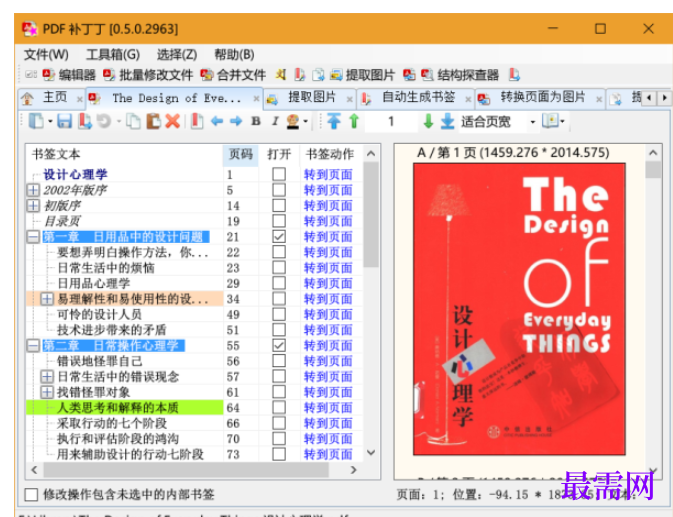Toggle bold B for bookmark text

pyautogui.click(x=256, y=121)
